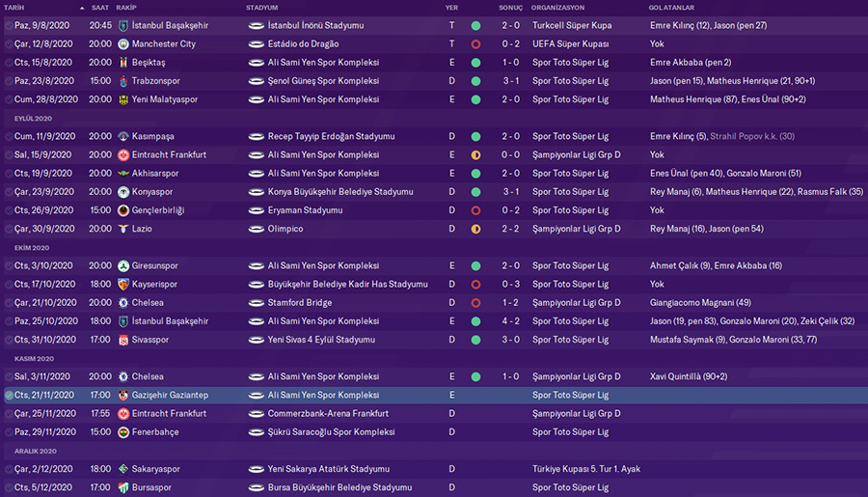The width and height of the screenshot is (868, 497).
Task: Open the Trabzonspor team link
Action: pos(161,81)
